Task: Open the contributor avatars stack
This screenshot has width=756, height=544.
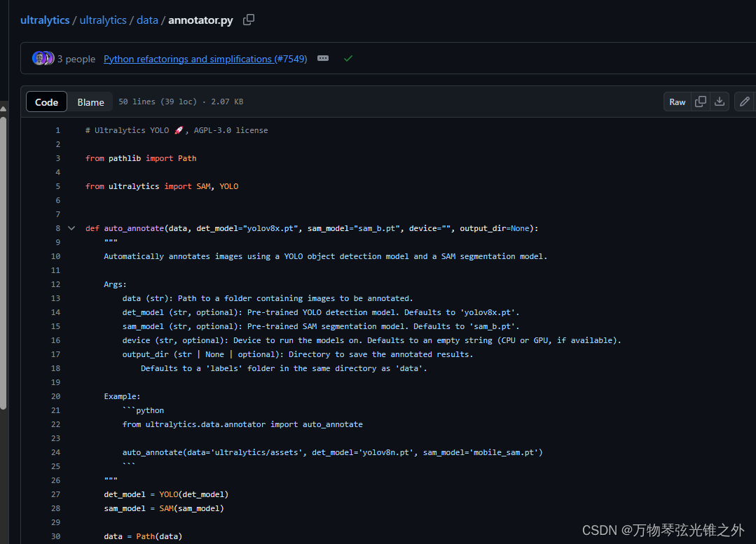Action: tap(43, 58)
